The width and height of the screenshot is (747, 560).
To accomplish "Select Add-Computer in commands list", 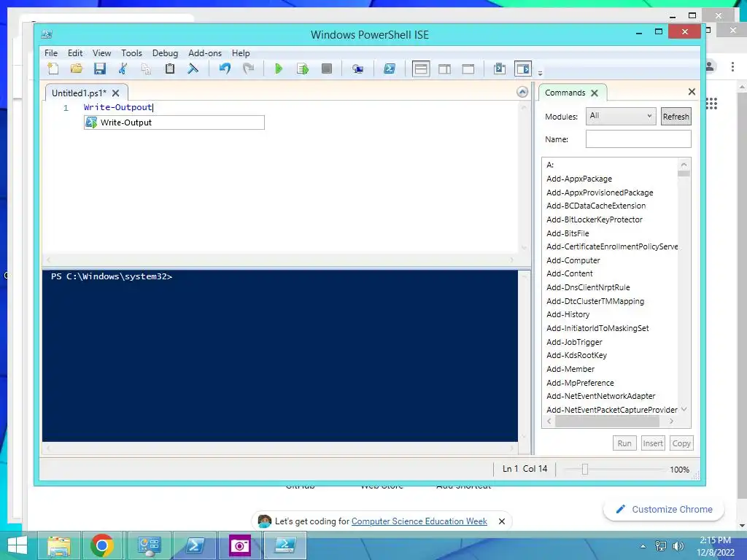I will pyautogui.click(x=573, y=260).
